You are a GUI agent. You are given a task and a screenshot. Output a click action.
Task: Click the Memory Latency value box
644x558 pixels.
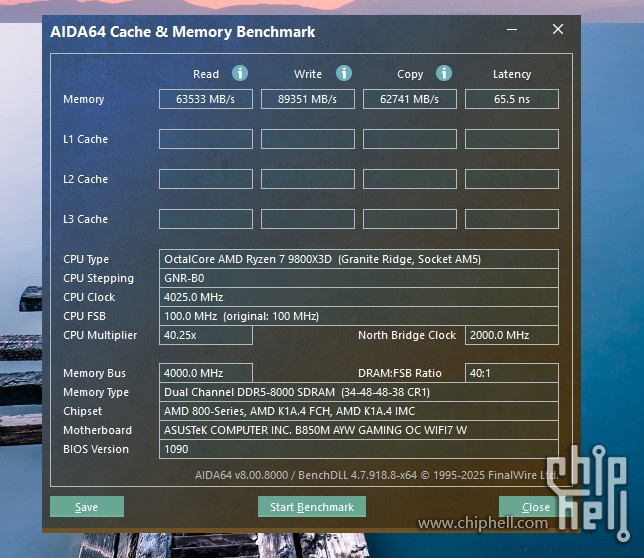[512, 99]
